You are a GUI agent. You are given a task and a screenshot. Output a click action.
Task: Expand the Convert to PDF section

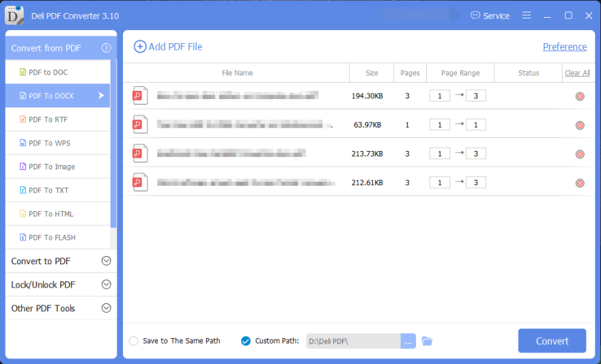coord(106,261)
